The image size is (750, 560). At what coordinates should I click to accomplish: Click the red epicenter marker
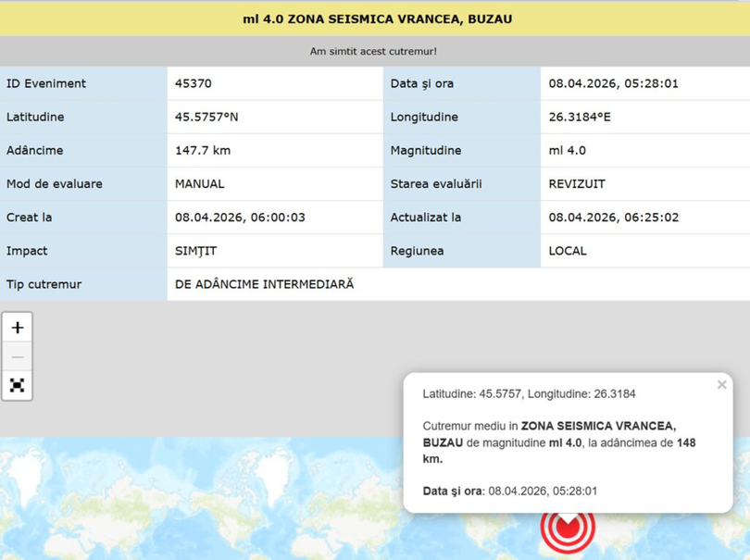[x=568, y=528]
